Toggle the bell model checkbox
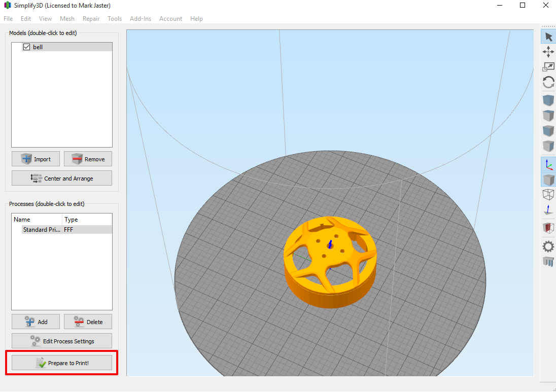The height and width of the screenshot is (392, 556). pyautogui.click(x=26, y=47)
